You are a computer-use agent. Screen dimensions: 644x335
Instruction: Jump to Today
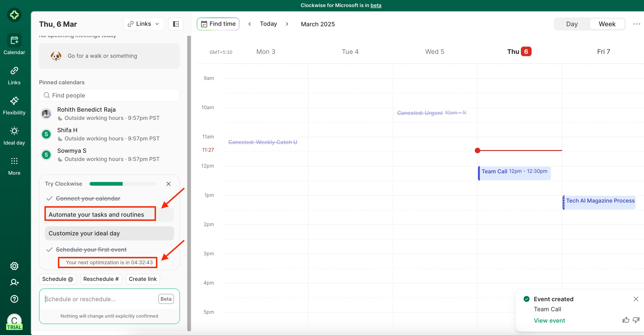[x=268, y=24]
